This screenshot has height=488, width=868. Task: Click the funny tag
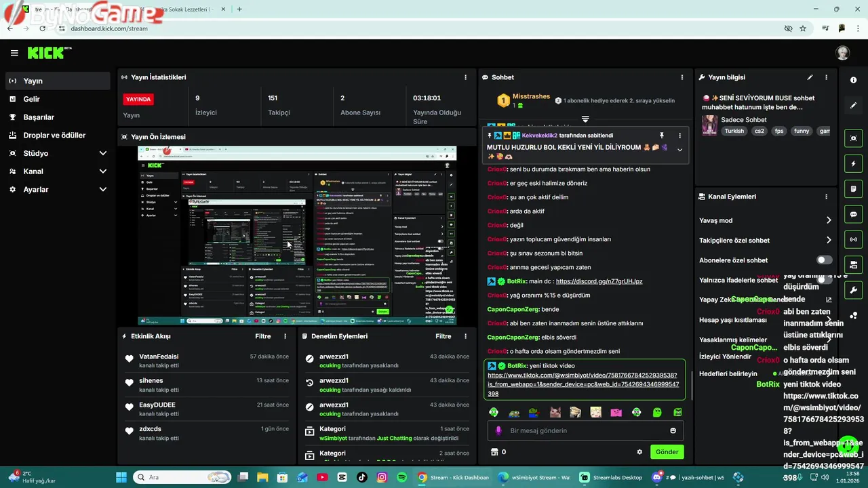(802, 131)
